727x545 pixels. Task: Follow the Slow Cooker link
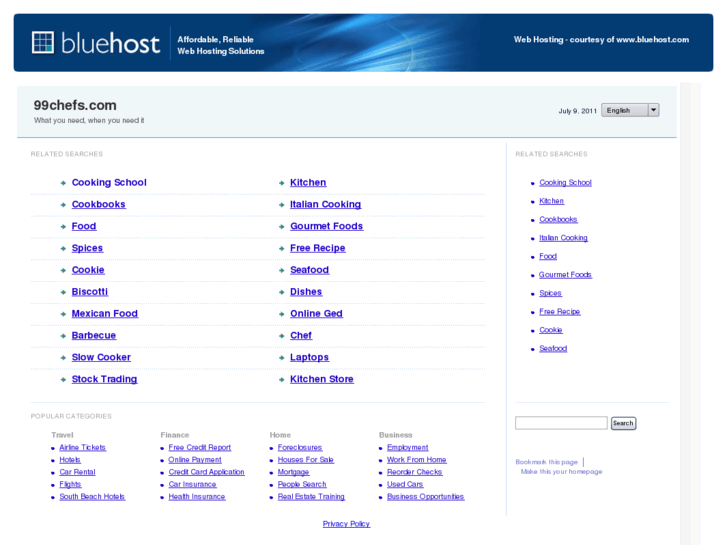pyautogui.click(x=101, y=357)
